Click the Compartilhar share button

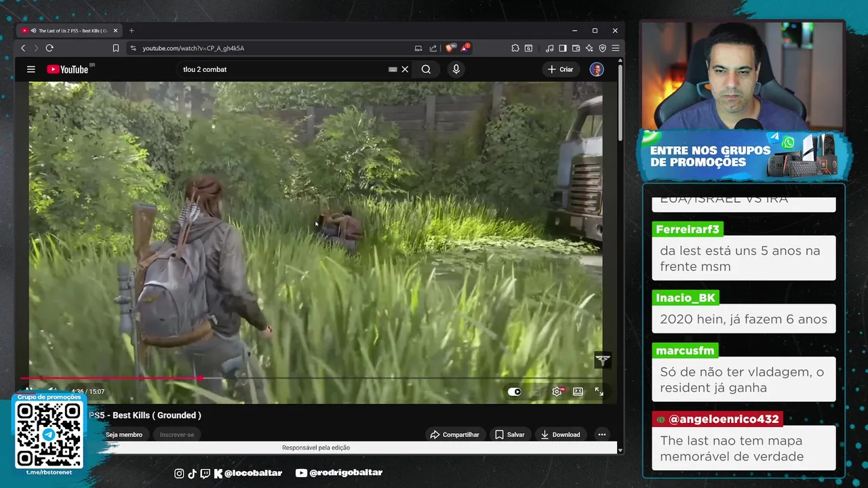pyautogui.click(x=455, y=434)
